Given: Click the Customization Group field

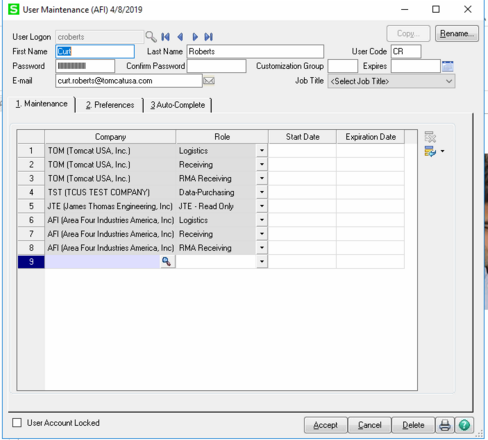Looking at the screenshot, I should tap(343, 66).
